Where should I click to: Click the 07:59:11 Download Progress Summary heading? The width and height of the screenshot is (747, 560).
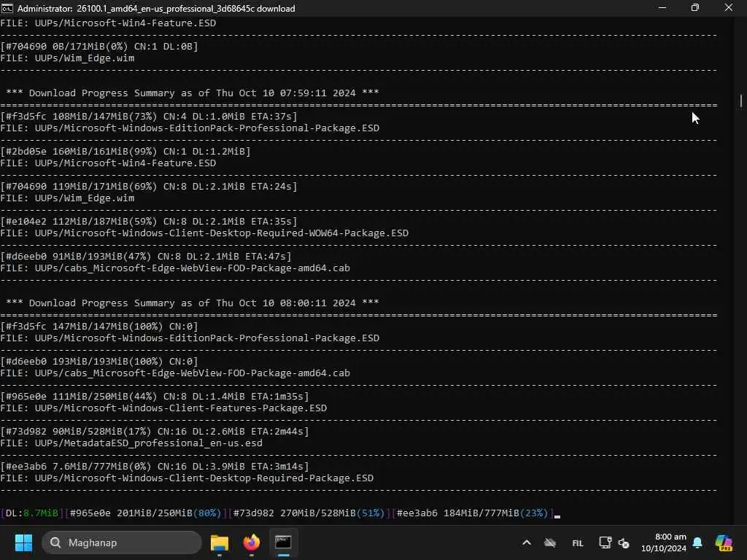pos(193,93)
